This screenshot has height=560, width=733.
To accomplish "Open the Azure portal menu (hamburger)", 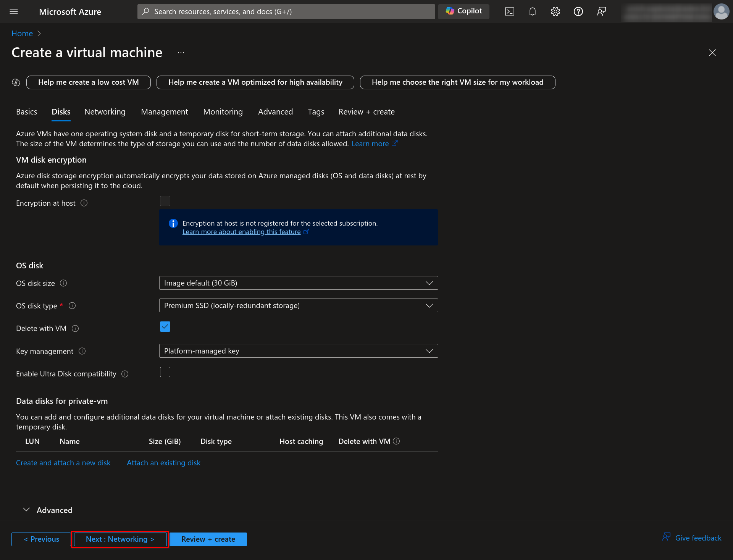I will [x=14, y=11].
